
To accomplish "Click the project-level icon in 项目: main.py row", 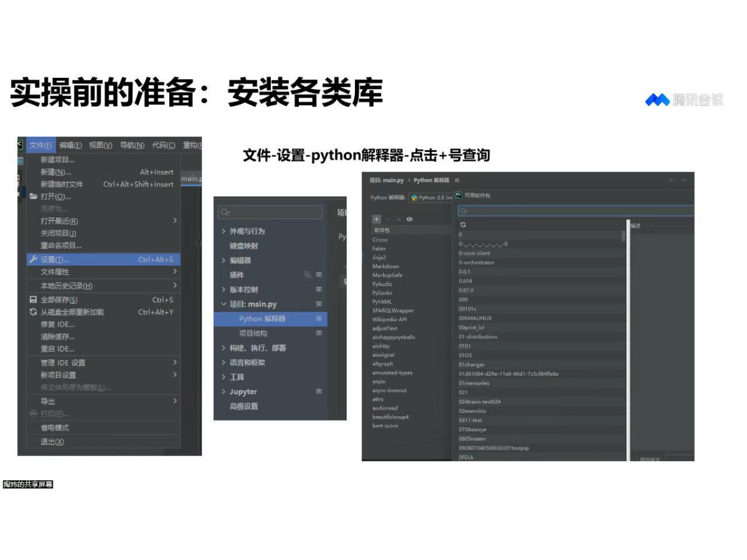I will point(319,304).
